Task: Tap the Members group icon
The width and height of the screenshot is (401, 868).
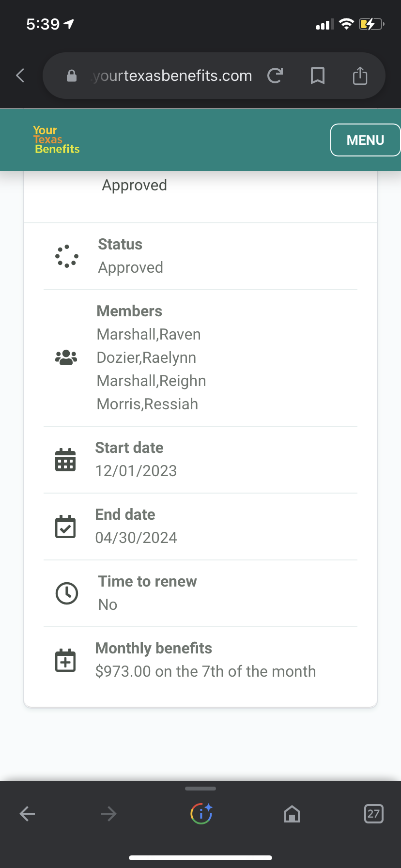Action: (x=66, y=357)
